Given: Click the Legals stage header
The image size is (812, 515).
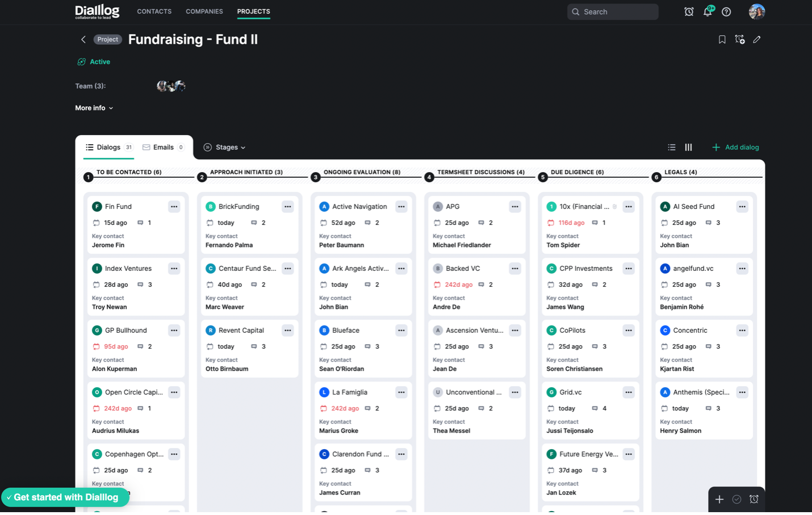Looking at the screenshot, I should (x=680, y=172).
